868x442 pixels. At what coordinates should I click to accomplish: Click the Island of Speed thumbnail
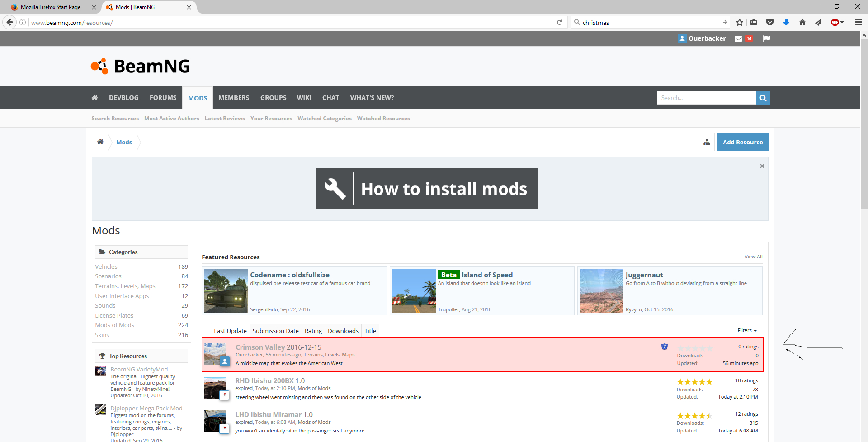click(414, 291)
